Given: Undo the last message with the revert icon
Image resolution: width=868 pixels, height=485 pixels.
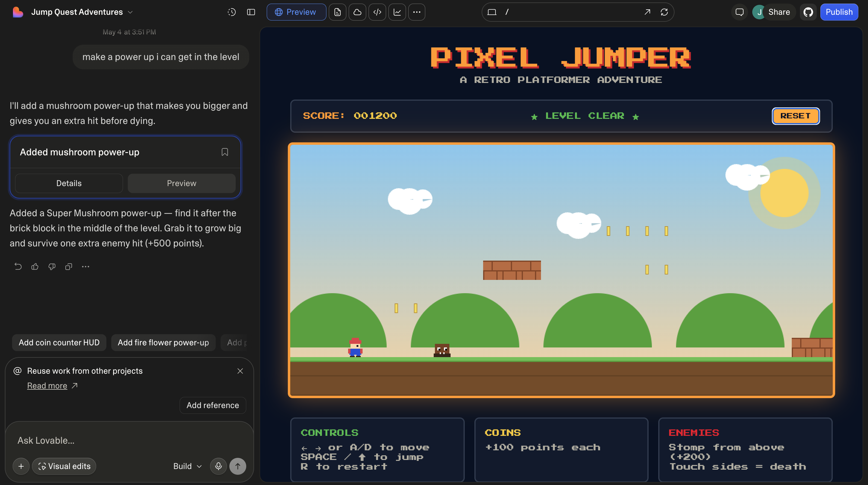Looking at the screenshot, I should 18,266.
